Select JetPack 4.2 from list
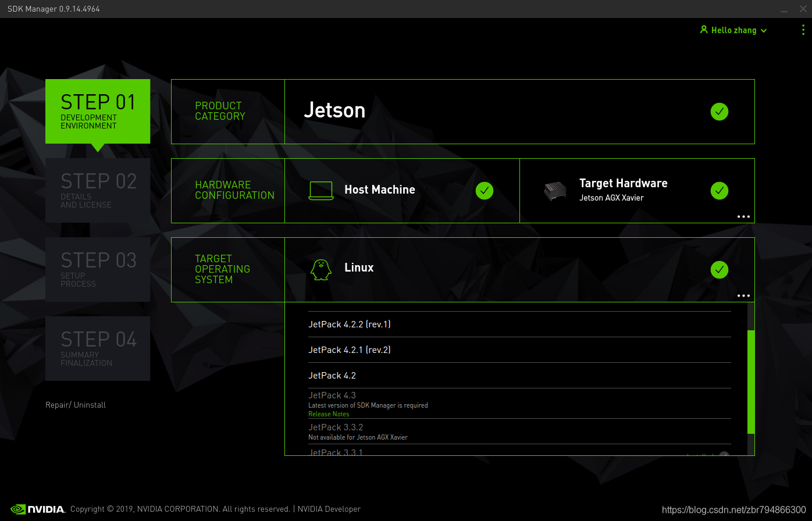This screenshot has height=521, width=812. click(519, 376)
